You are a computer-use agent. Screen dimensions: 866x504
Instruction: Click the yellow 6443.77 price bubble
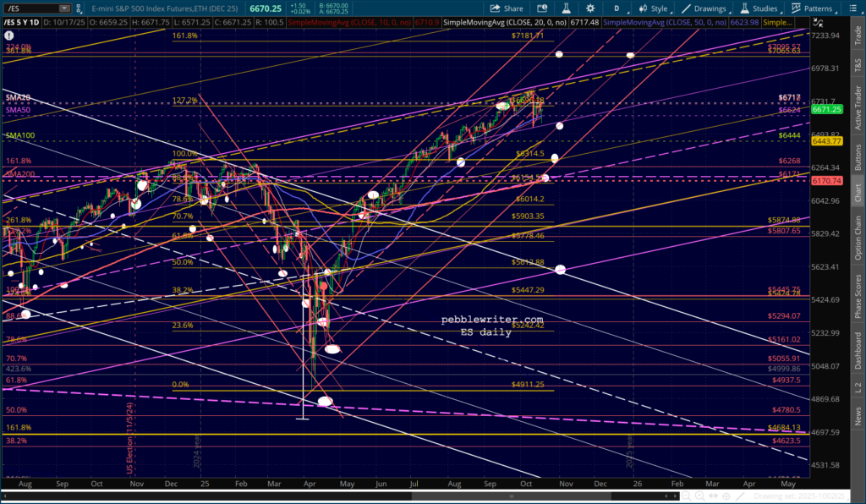coord(827,141)
